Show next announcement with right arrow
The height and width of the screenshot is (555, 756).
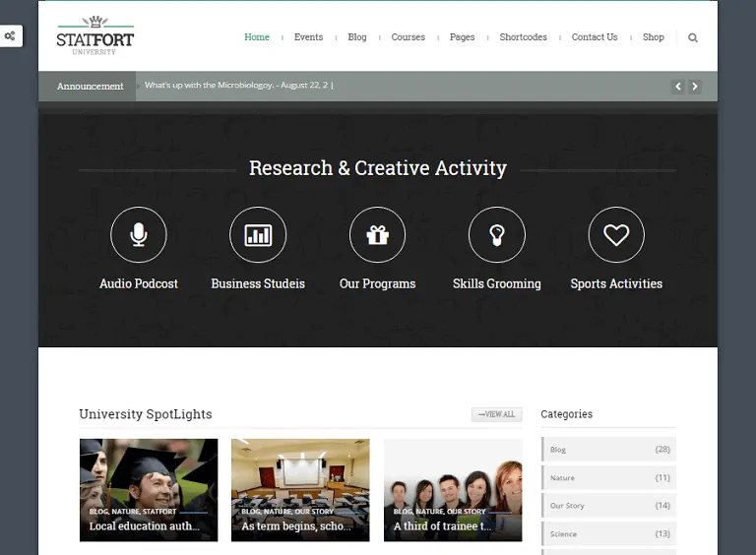[695, 87]
